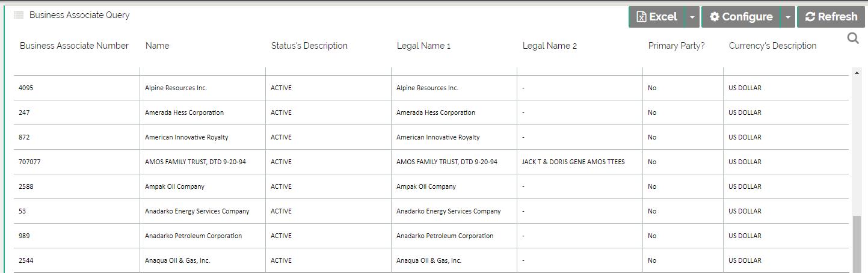Refresh the Business Associate Query grid
Image resolution: width=868 pixels, height=273 pixels.
(x=831, y=17)
